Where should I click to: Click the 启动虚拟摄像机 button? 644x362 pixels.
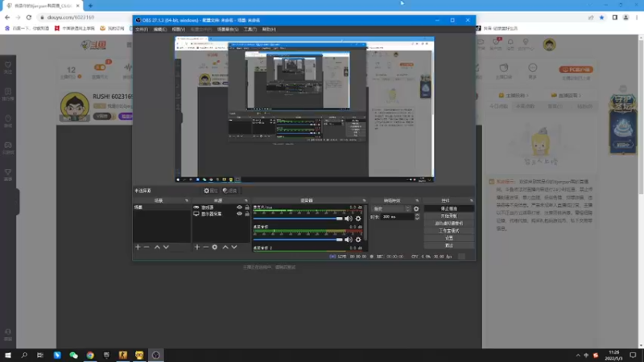[x=449, y=224]
